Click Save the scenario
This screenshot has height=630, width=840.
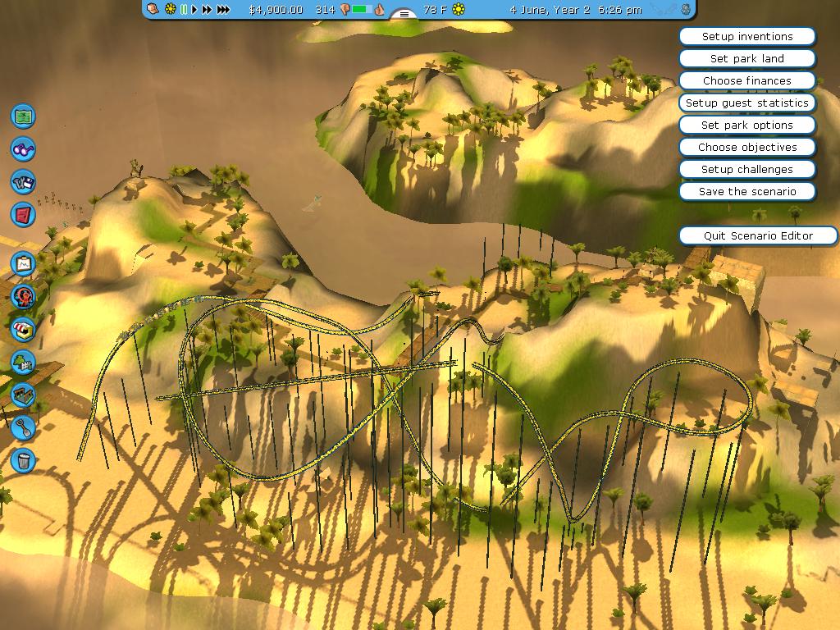747,191
